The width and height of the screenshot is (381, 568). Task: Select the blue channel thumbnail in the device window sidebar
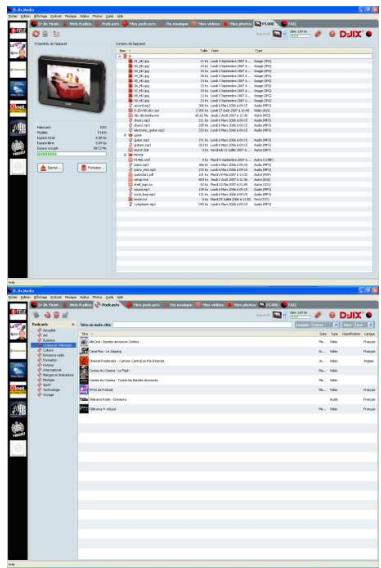point(18,89)
